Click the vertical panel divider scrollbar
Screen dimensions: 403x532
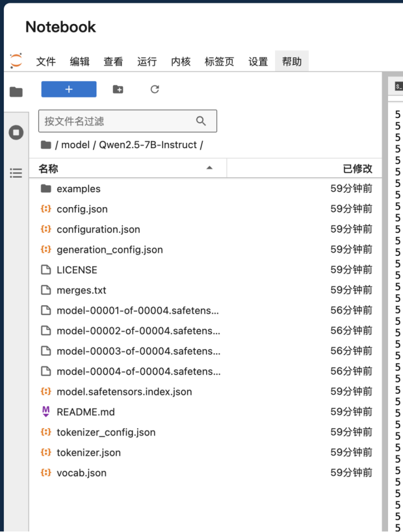[385, 302]
